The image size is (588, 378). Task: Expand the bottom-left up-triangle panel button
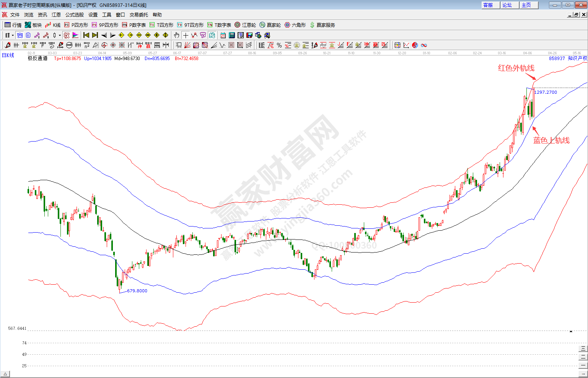click(5, 374)
